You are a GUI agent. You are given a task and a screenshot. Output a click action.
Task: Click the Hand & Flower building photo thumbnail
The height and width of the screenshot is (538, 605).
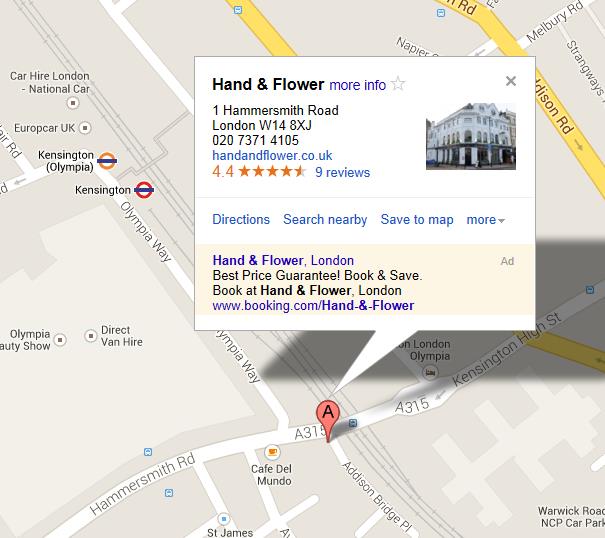pos(471,136)
